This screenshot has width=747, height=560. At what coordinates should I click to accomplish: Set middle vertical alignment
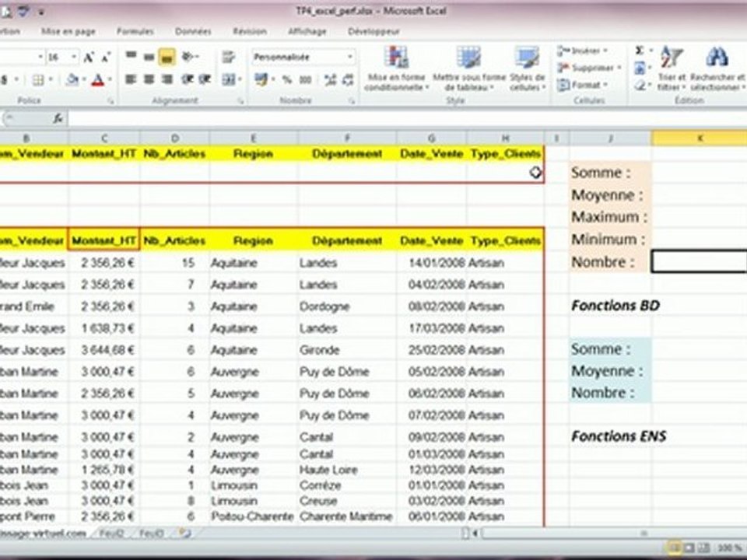click(x=149, y=57)
